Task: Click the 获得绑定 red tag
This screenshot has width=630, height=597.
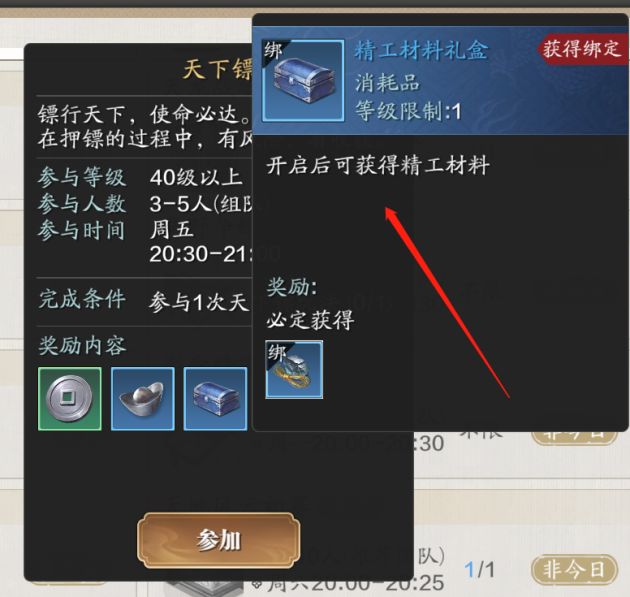Action: tap(582, 49)
